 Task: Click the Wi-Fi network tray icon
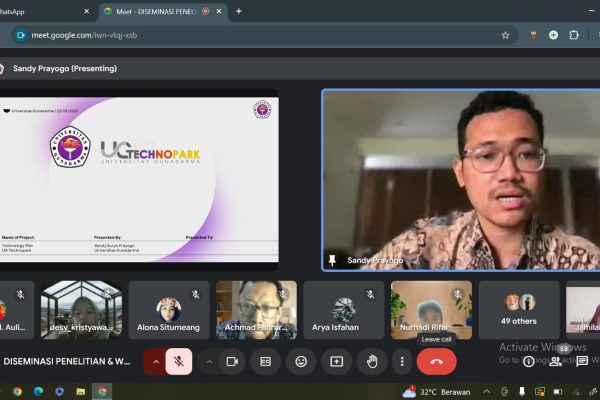pyautogui.click(x=576, y=392)
